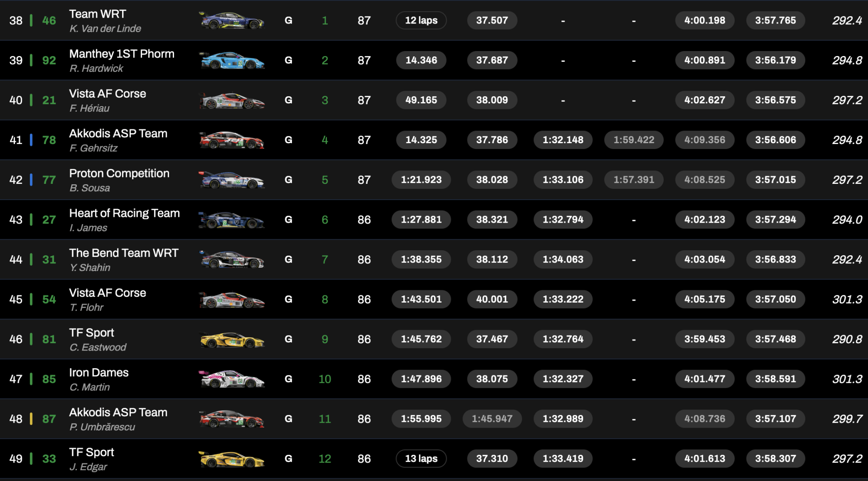Click the Team WRT #46 car icon
The image size is (868, 481).
(231, 21)
